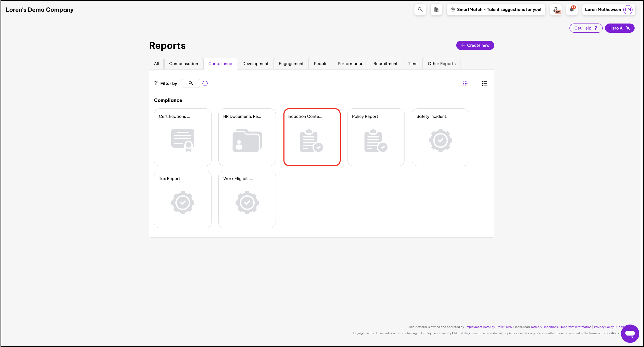Open the company building icon
644x347 pixels.
pyautogui.click(x=436, y=10)
